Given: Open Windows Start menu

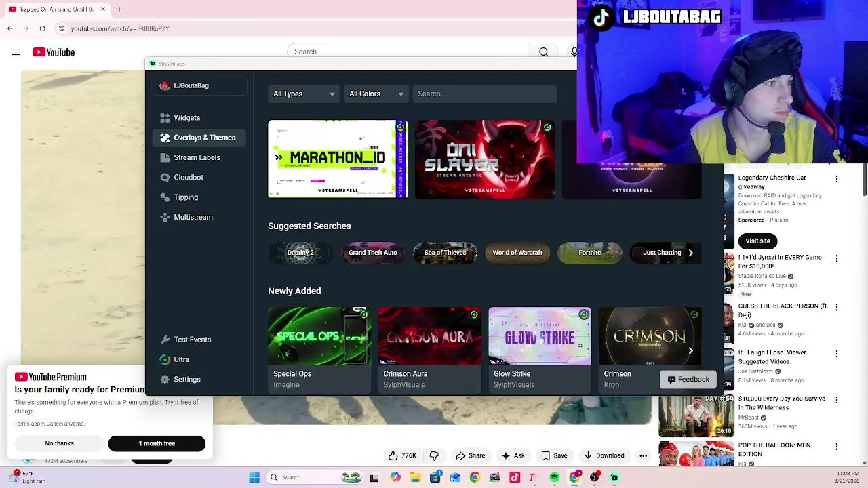Looking at the screenshot, I should point(254,477).
